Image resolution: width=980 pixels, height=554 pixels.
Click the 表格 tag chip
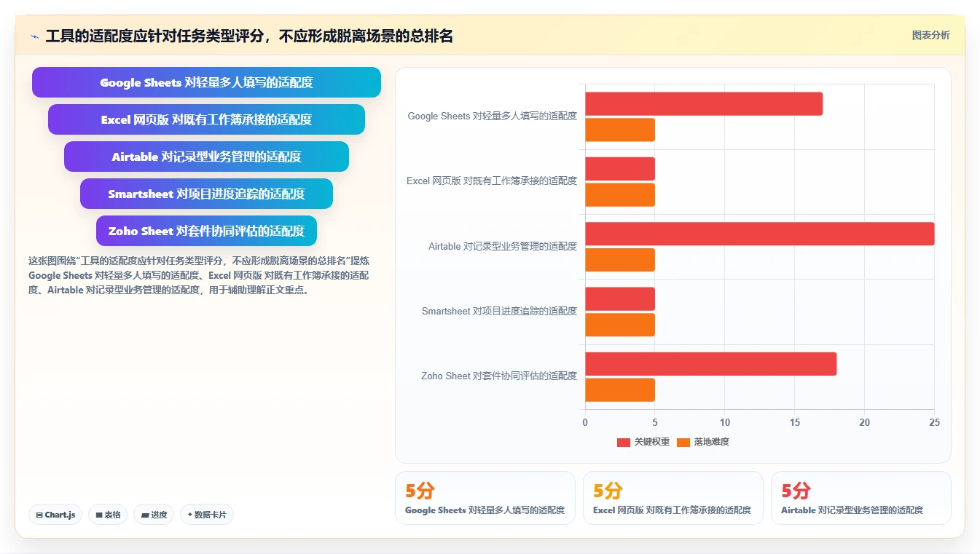click(x=108, y=515)
